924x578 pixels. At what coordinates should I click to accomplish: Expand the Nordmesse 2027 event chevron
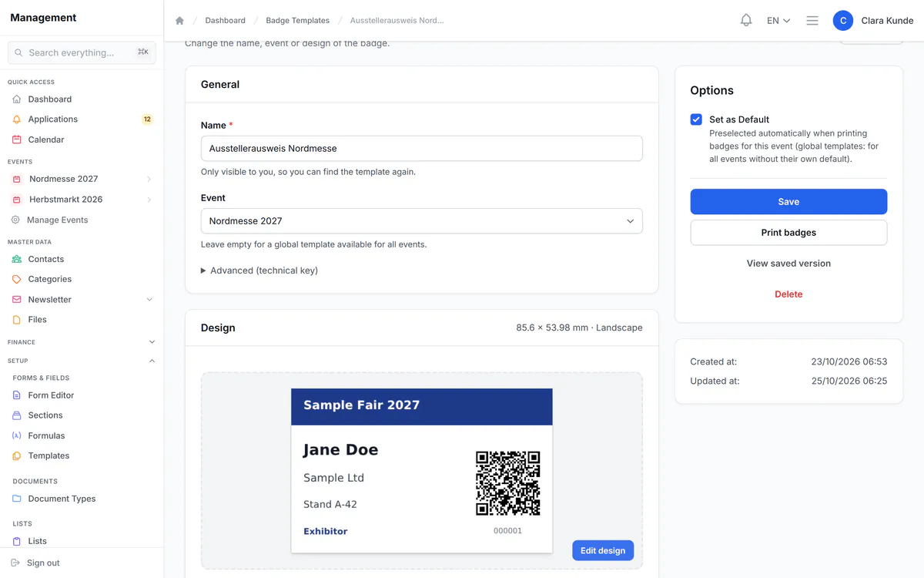click(x=149, y=179)
